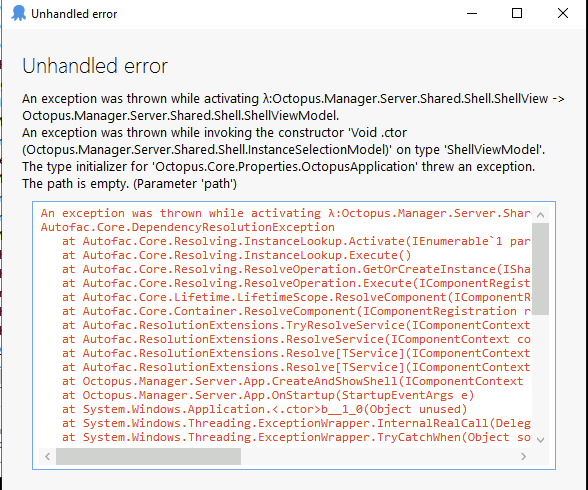This screenshot has height=490, width=588.
Task: Click 'ExceptionWrapper.TryCatchWhen' stack trace line
Action: tap(296, 437)
